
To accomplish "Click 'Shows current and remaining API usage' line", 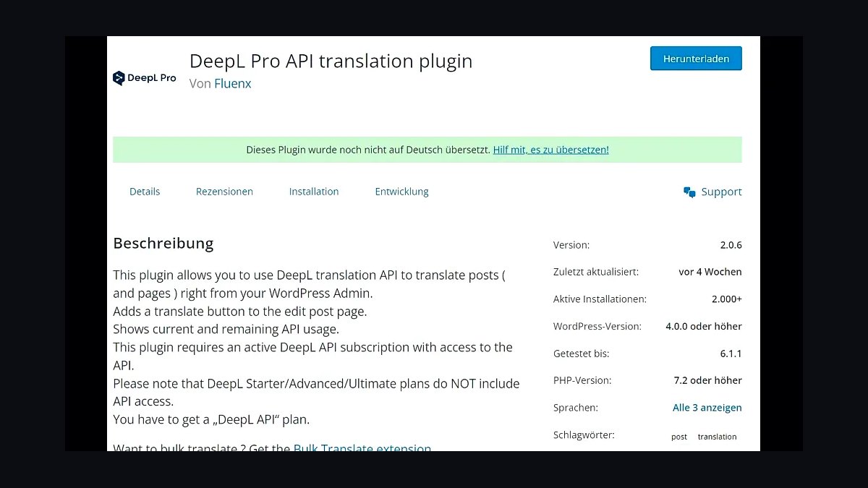I will pos(226,329).
